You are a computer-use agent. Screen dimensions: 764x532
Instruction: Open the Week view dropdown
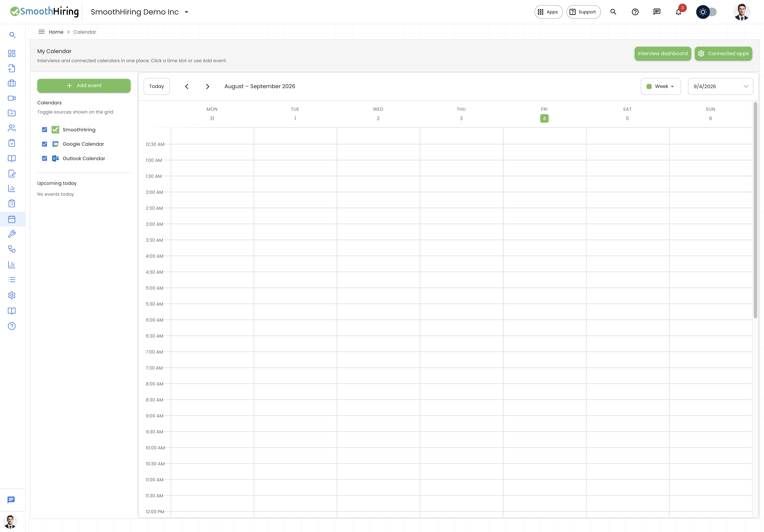[x=661, y=86]
